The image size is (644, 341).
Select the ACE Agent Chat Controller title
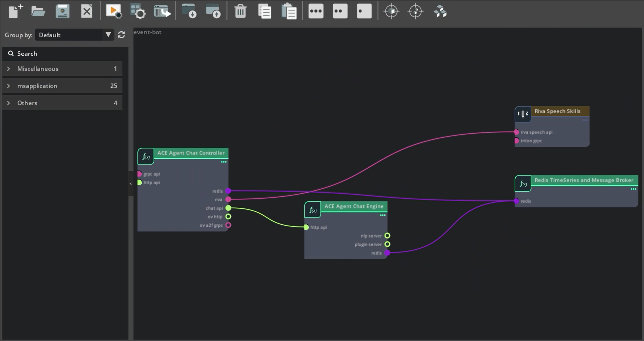(191, 153)
